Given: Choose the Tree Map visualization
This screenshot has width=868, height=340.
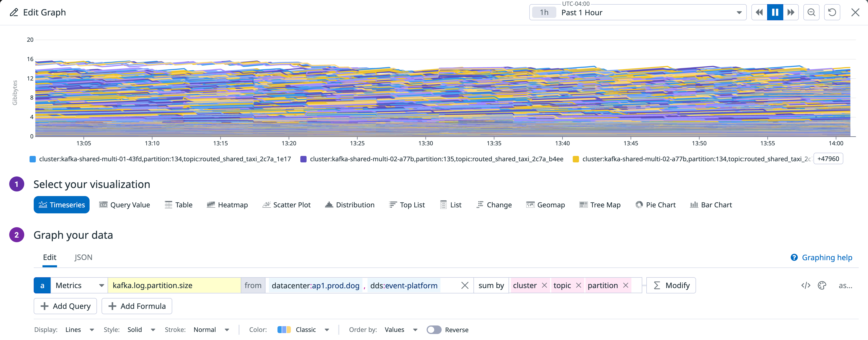Looking at the screenshot, I should click(600, 205).
